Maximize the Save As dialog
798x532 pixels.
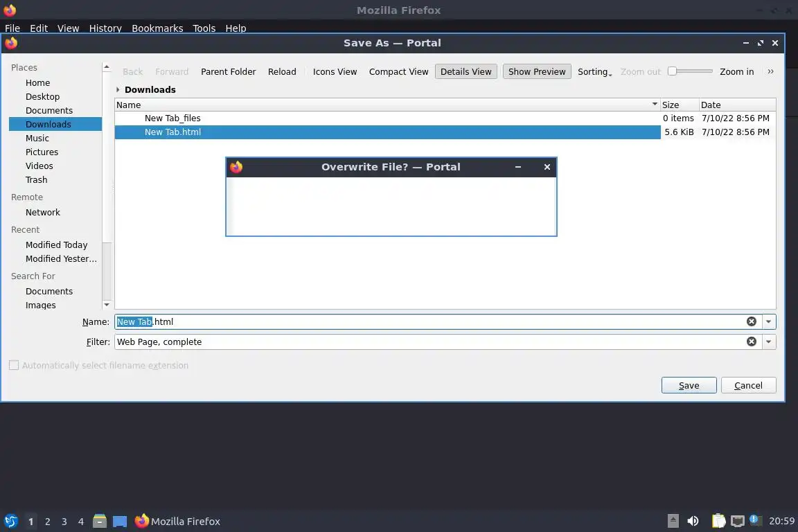[x=761, y=43]
